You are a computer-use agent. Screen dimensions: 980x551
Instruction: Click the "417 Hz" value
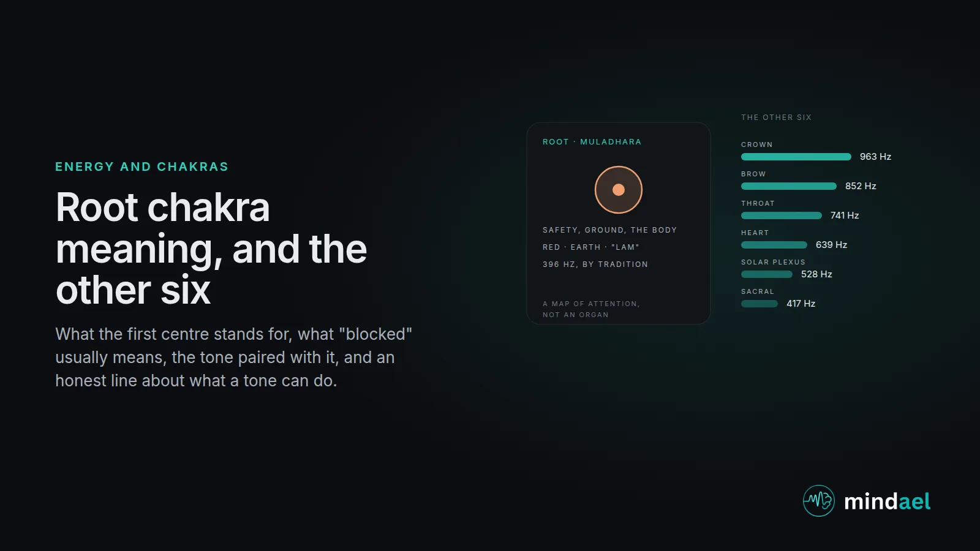coord(801,304)
